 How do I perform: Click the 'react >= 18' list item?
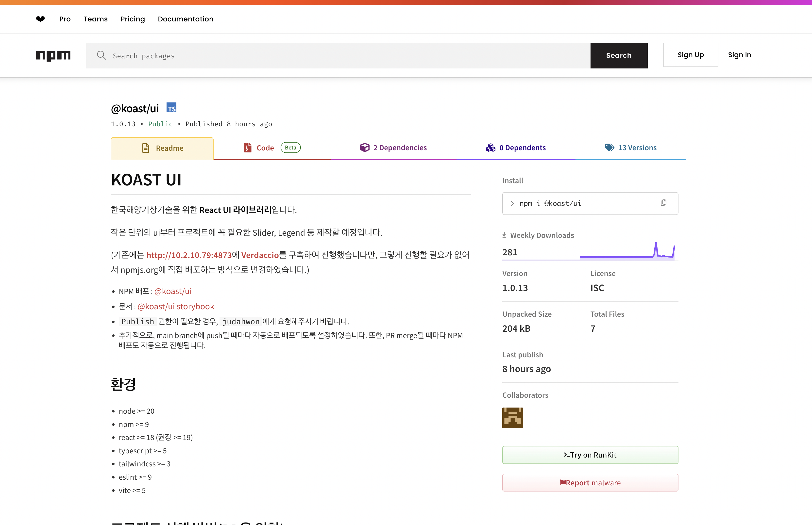tap(156, 437)
